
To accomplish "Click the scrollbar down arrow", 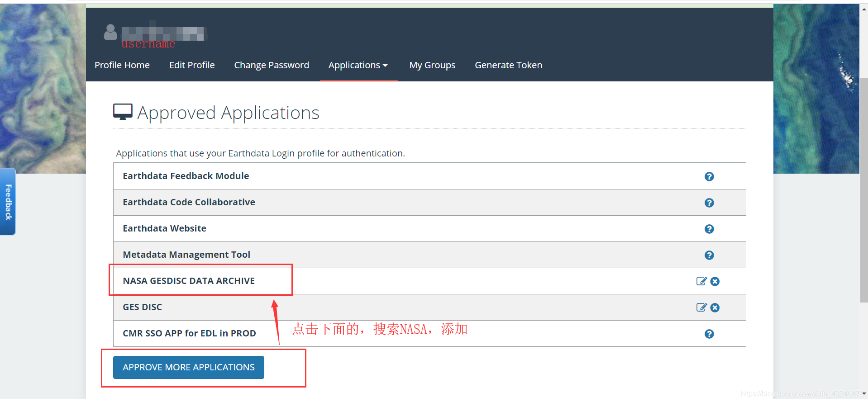I will pos(863,394).
